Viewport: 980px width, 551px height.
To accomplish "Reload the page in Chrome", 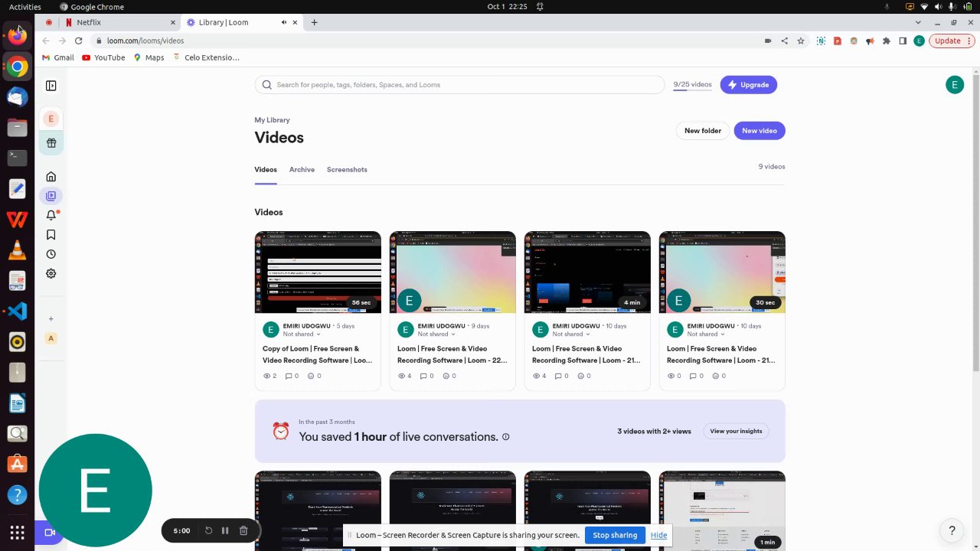I will click(x=79, y=41).
